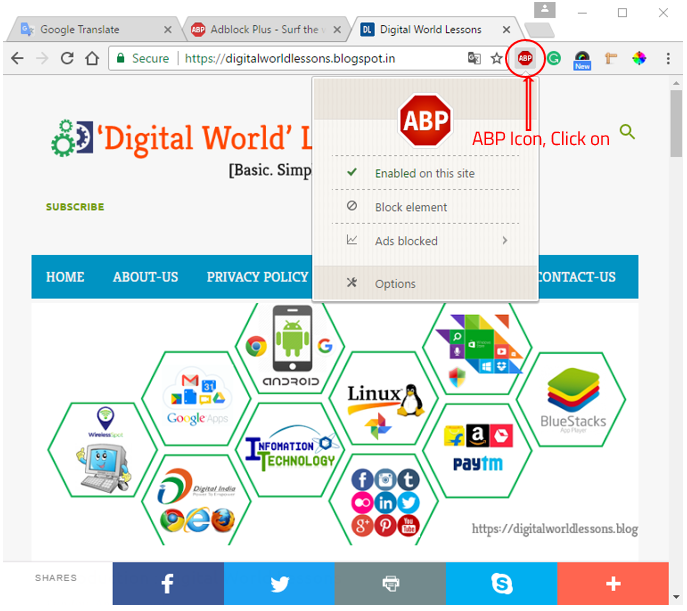Reload the current page
Viewport: 687px width, 611px height.
[x=67, y=58]
